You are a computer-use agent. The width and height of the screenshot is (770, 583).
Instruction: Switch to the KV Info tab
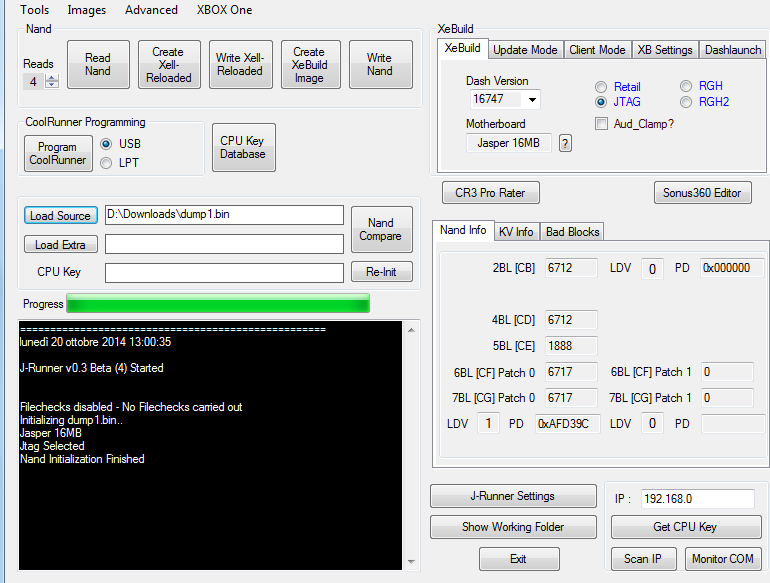pyautogui.click(x=516, y=232)
